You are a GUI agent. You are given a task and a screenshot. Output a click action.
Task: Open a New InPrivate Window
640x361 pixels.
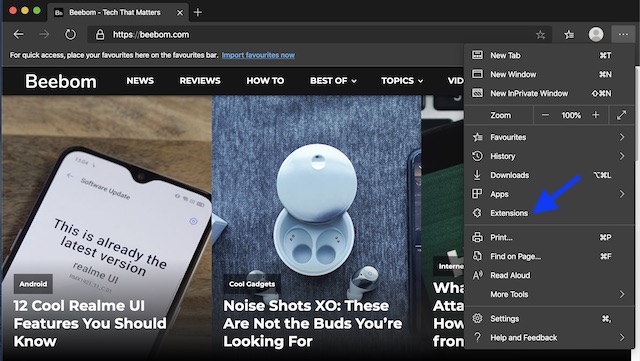549,93
